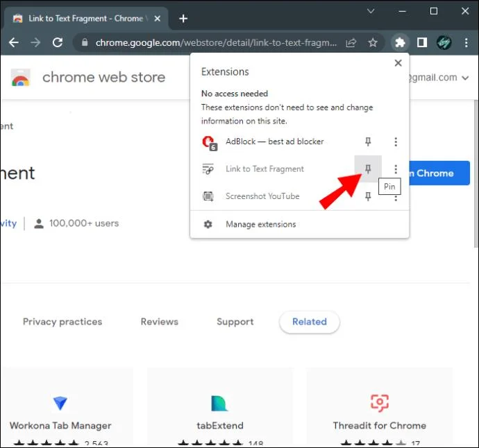Click the profile avatar in toolbar
Image resolution: width=479 pixels, height=448 pixels.
point(444,42)
